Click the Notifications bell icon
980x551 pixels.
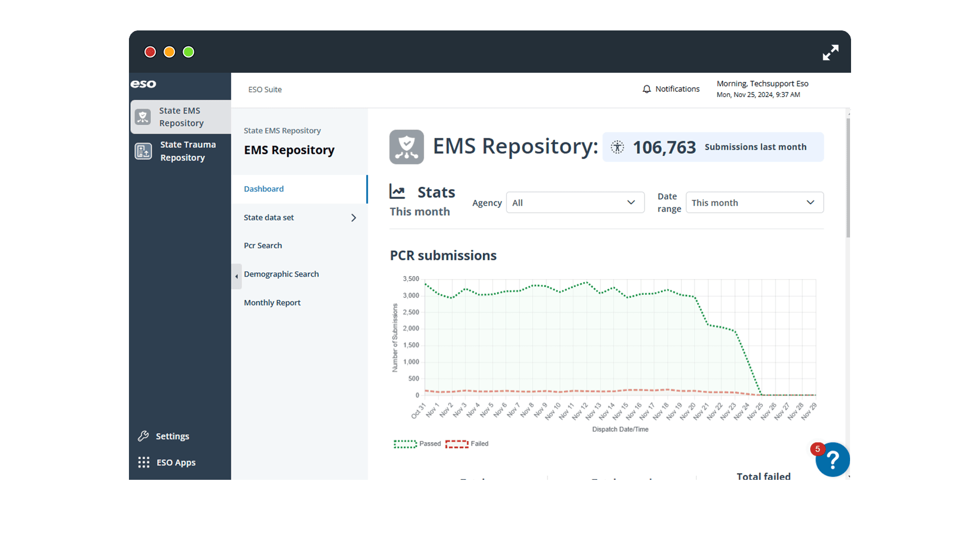point(646,89)
